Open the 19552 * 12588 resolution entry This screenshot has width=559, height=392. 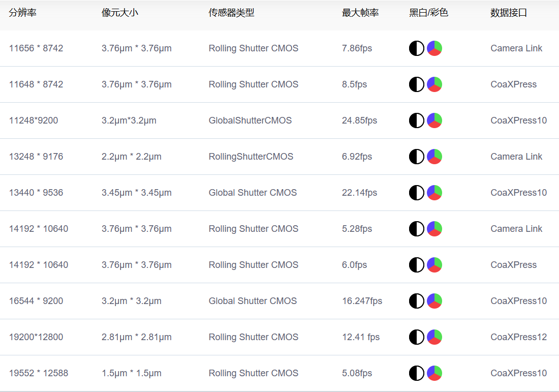coord(38,373)
